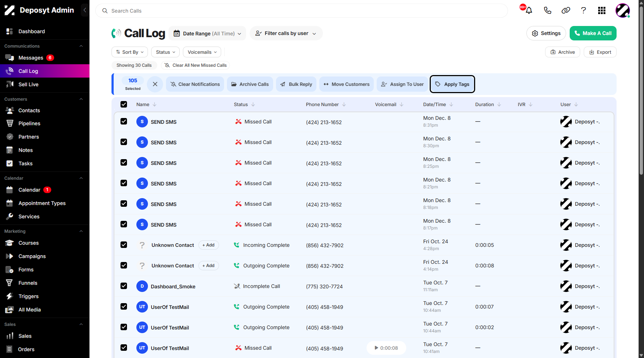The height and width of the screenshot is (358, 644).
Task: Uncheck the Dashboard_Smoke row checkbox
Action: (124, 286)
